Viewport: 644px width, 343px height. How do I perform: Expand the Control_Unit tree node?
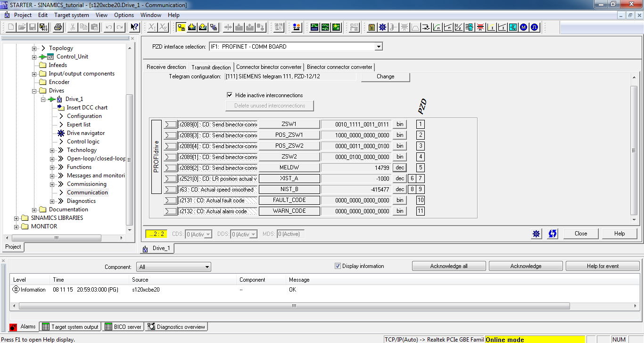34,57
